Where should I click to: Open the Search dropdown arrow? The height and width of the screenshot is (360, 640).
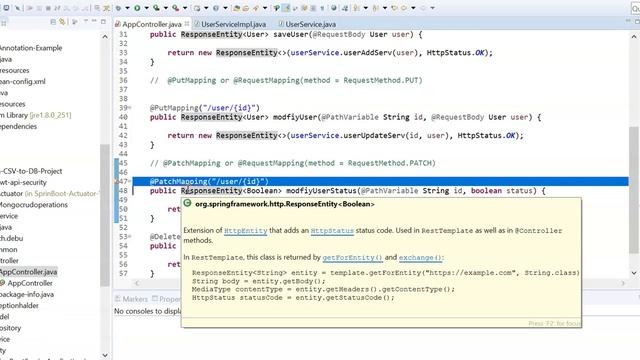[x=265, y=8]
